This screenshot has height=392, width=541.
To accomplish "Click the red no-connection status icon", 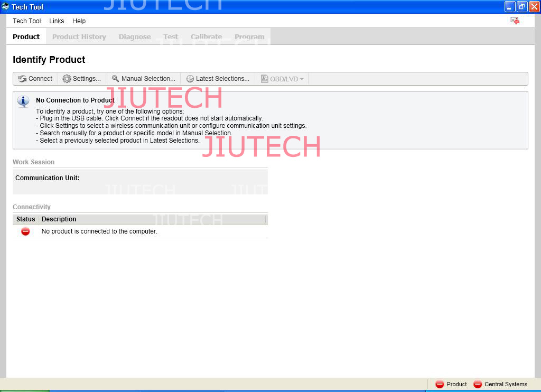I will click(x=25, y=231).
